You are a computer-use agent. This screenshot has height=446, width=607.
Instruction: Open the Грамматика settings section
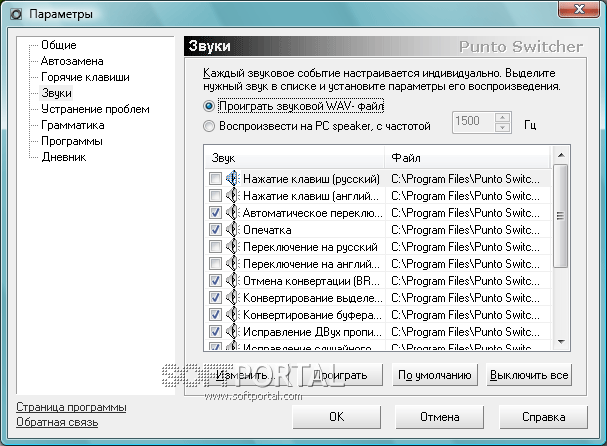point(73,125)
